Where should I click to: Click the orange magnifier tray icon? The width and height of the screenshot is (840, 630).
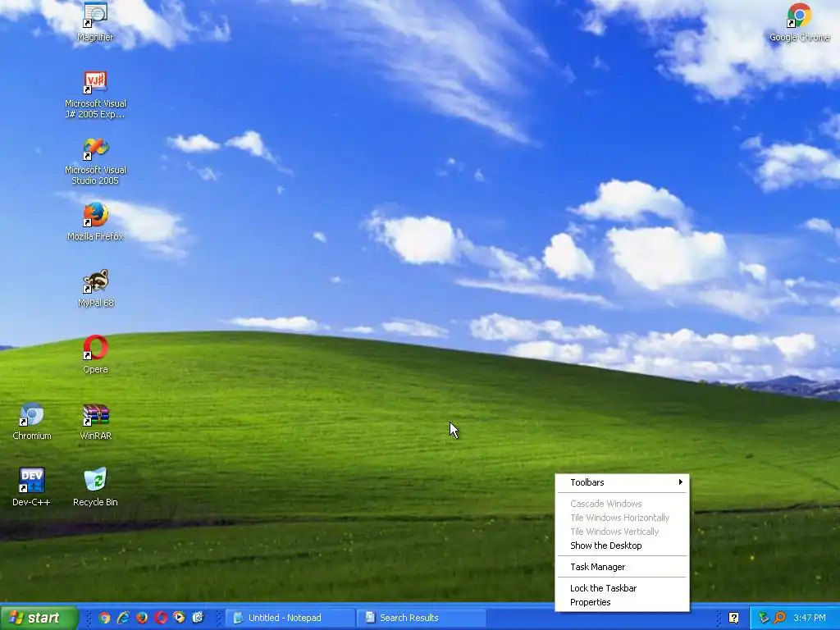click(779, 618)
